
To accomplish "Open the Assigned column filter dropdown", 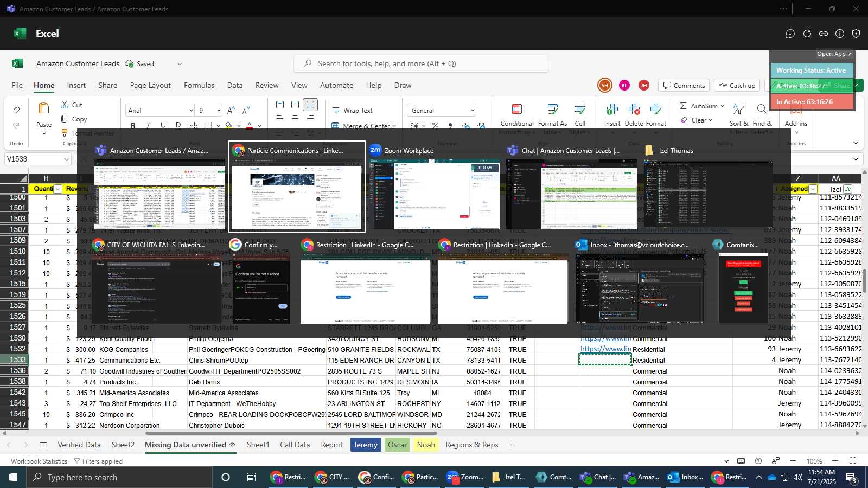I will (813, 189).
